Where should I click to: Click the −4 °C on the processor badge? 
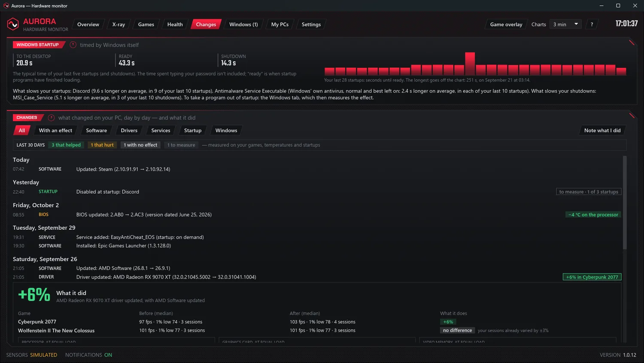click(x=593, y=215)
